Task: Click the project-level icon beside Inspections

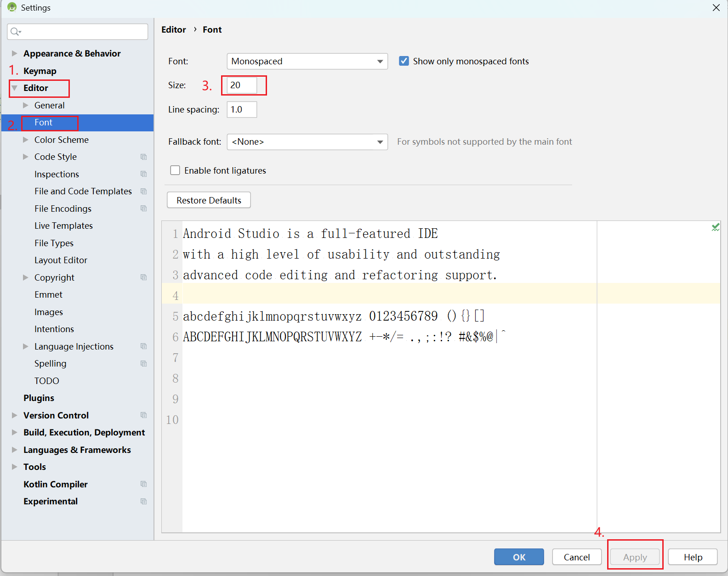Action: pos(144,174)
